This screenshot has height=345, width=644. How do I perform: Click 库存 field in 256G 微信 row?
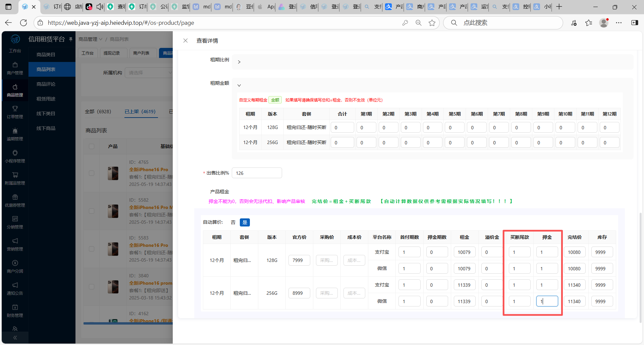(x=602, y=301)
